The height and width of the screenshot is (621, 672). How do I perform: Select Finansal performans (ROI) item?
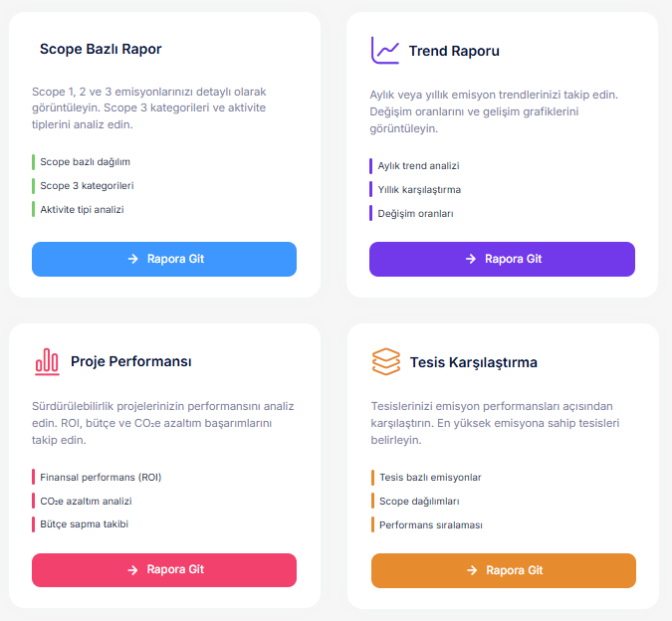tap(101, 477)
